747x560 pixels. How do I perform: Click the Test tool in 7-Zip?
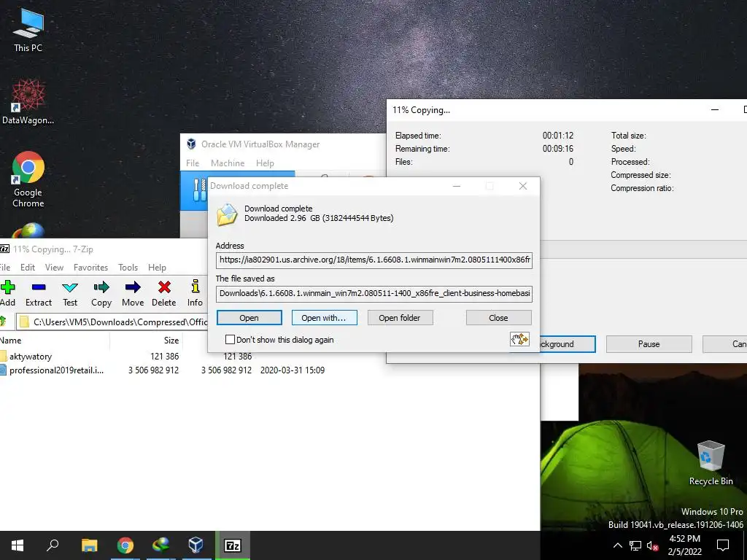click(x=70, y=293)
